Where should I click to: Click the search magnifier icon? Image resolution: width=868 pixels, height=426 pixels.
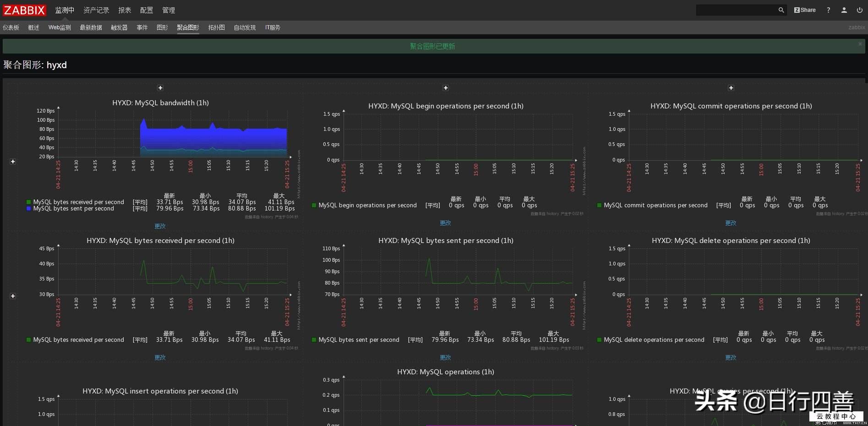point(781,10)
